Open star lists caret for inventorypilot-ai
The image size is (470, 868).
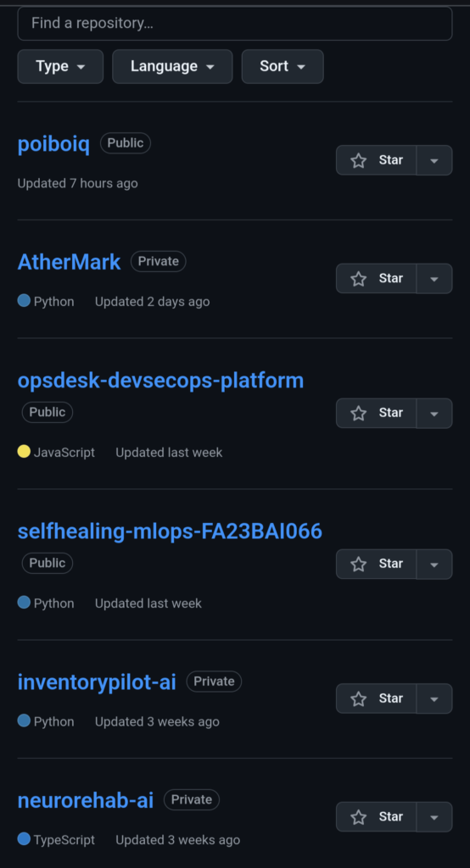434,698
